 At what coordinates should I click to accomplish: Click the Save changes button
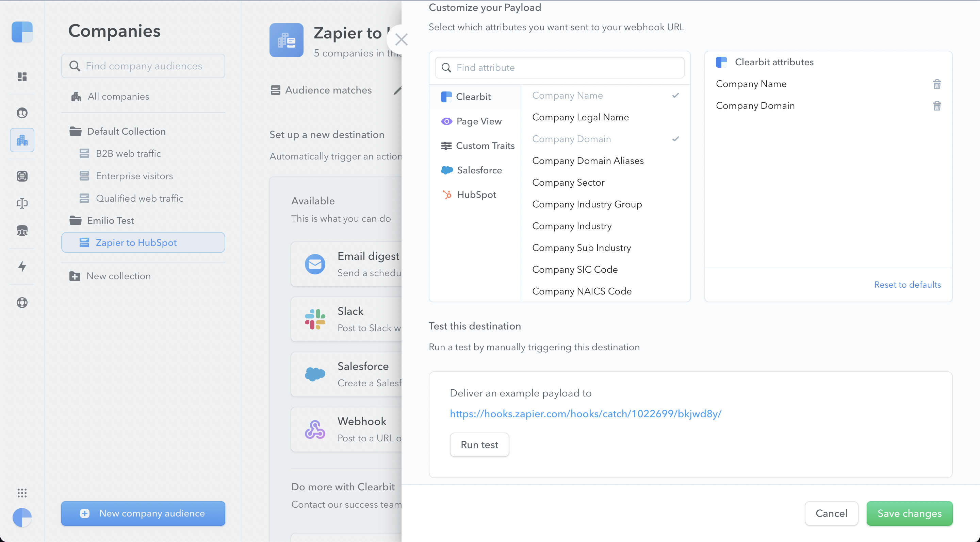click(x=909, y=513)
